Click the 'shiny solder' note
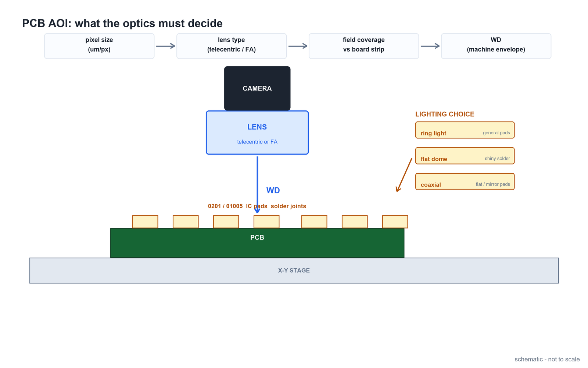This screenshot has height=368, width=588. click(497, 159)
